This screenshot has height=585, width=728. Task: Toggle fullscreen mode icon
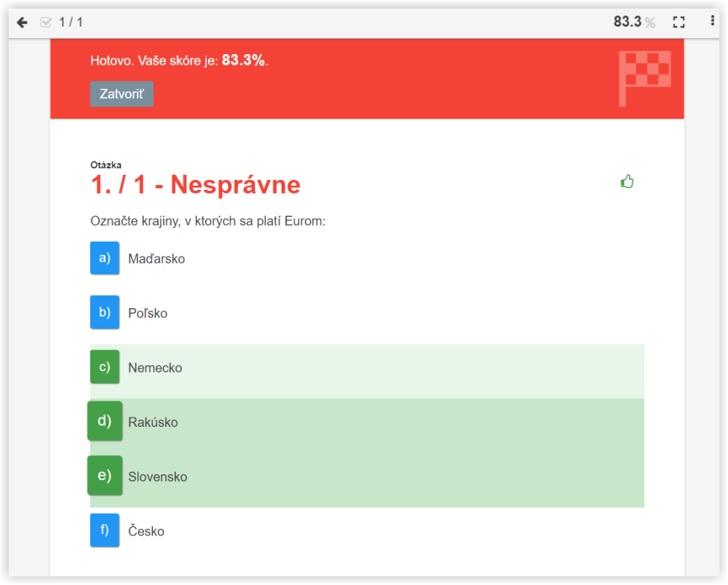tap(678, 22)
